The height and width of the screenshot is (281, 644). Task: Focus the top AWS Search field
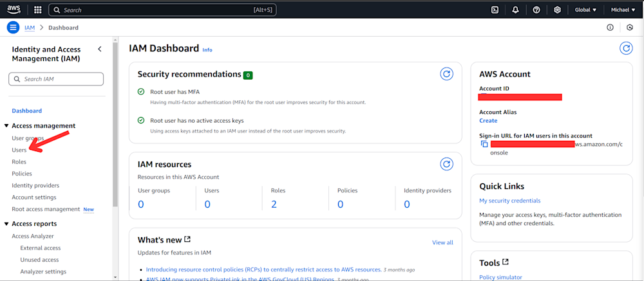[x=162, y=10]
